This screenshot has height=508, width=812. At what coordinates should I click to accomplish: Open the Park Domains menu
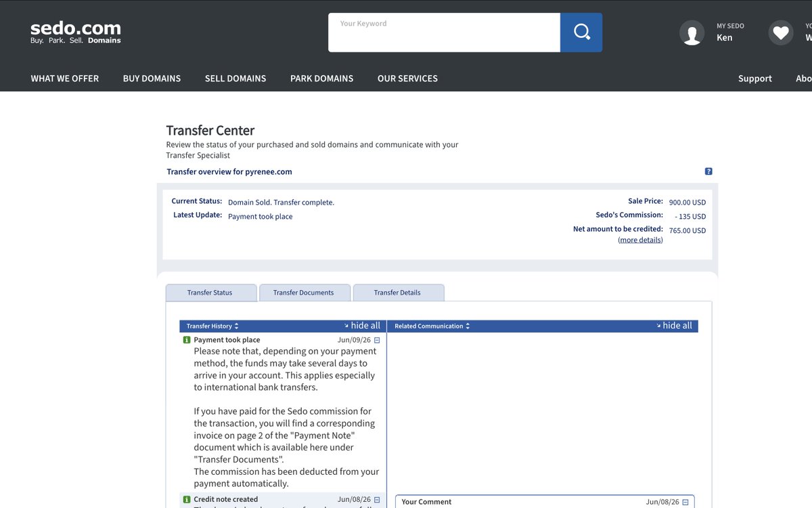(x=321, y=79)
